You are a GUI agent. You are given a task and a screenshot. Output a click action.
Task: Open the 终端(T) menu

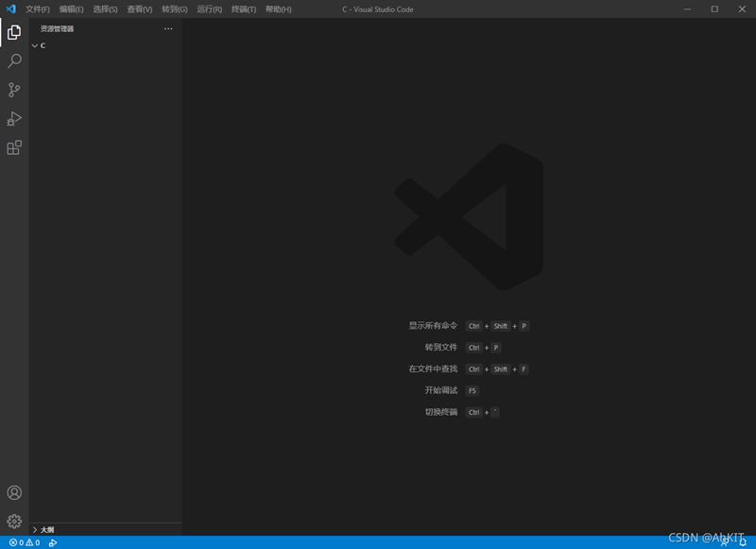(x=244, y=9)
